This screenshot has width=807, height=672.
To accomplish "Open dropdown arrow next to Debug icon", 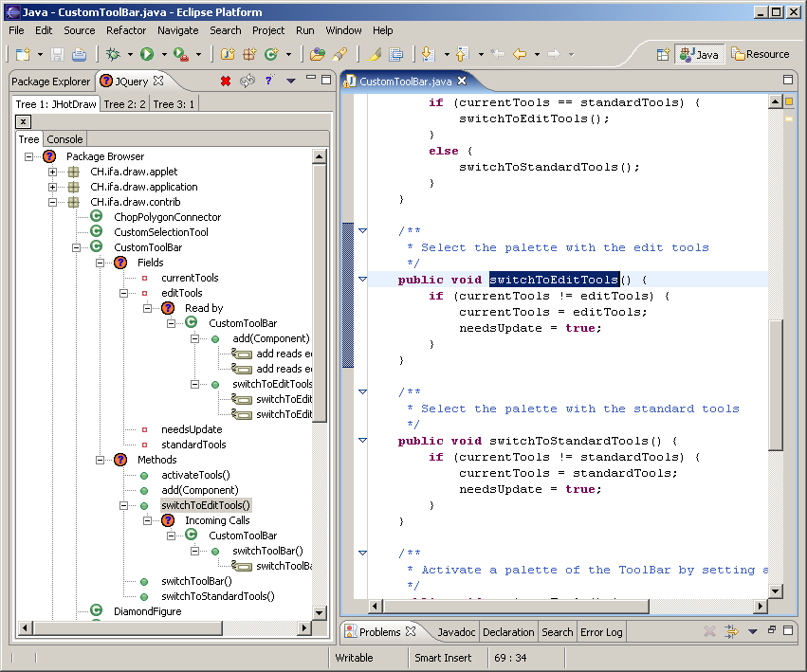I will pos(130,54).
